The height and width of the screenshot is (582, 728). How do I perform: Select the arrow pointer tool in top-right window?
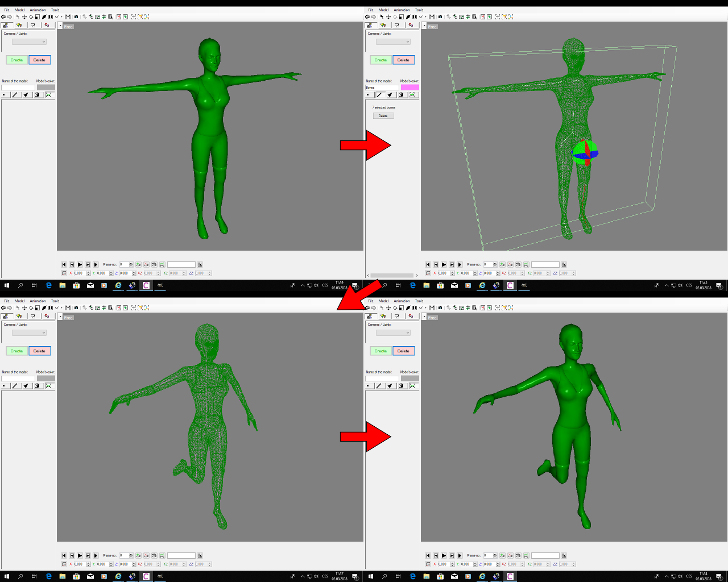382,16
